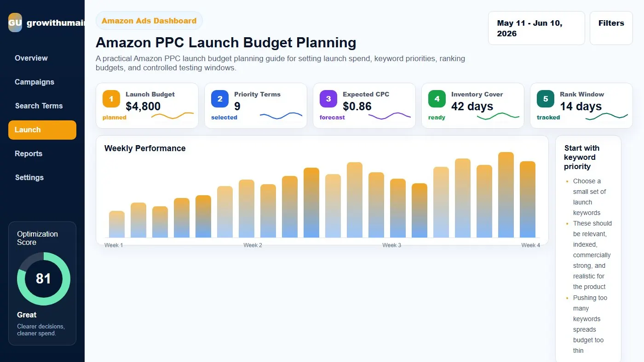Click the Amazon Ads Dashboard pill
This screenshot has width=644, height=362.
pyautogui.click(x=149, y=21)
